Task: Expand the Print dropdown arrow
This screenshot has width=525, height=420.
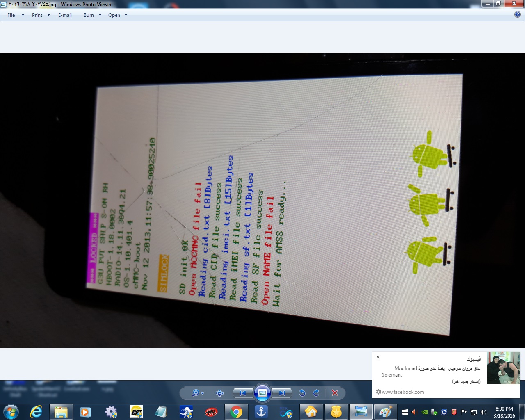Action: (48, 15)
